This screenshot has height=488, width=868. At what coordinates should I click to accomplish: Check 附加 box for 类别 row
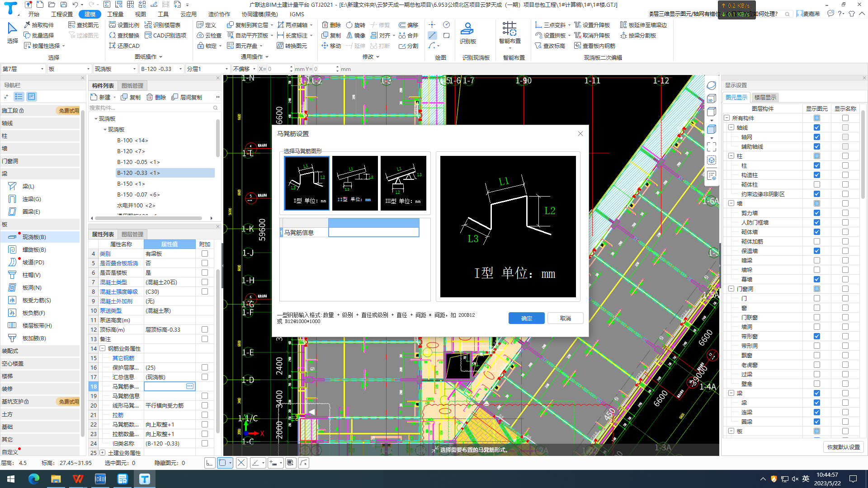point(205,253)
